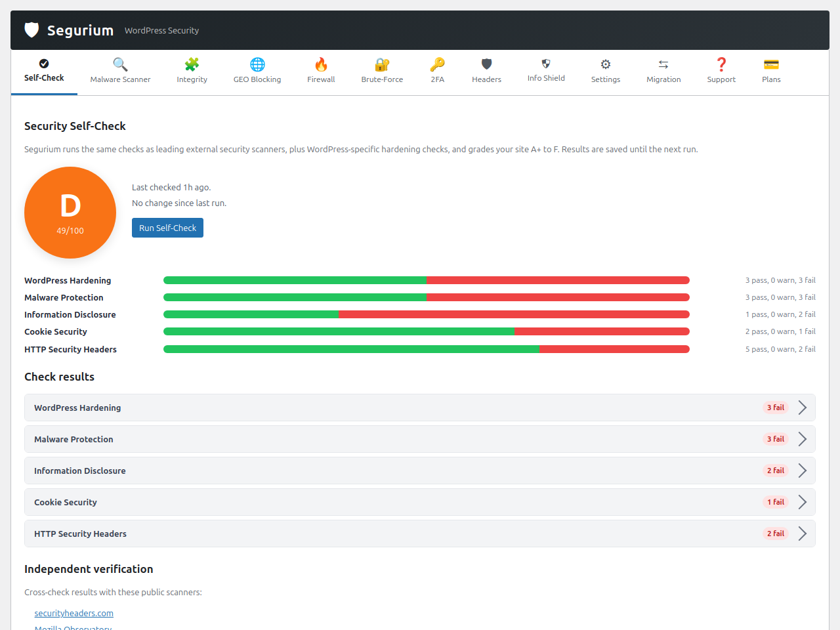This screenshot has height=630, width=840.
Task: Expand Information Disclosure results chevron
Action: pyautogui.click(x=802, y=471)
